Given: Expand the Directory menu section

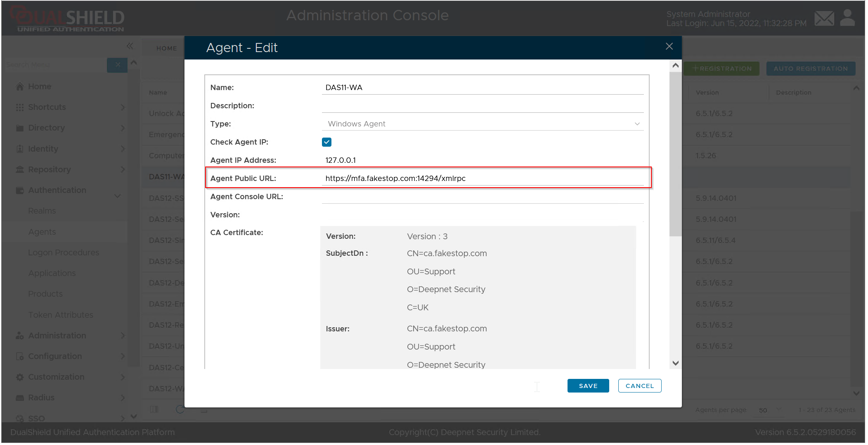Looking at the screenshot, I should tap(122, 128).
